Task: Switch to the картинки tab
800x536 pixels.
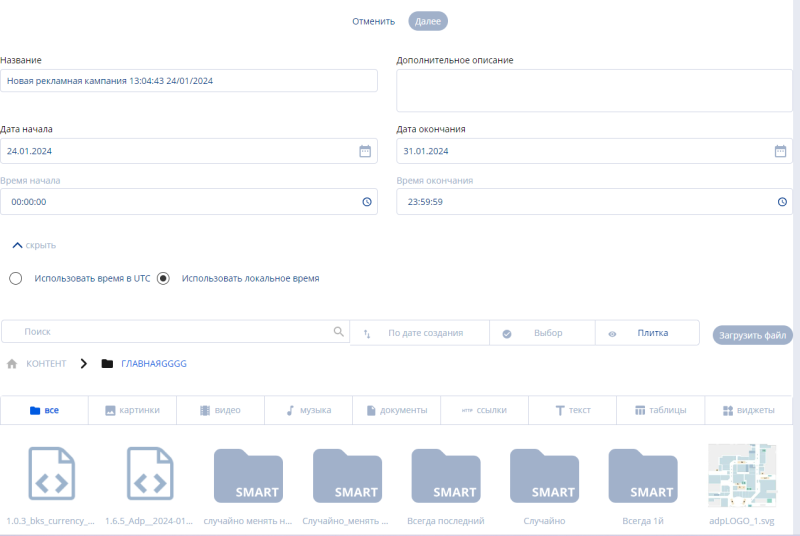Action: (x=132, y=410)
